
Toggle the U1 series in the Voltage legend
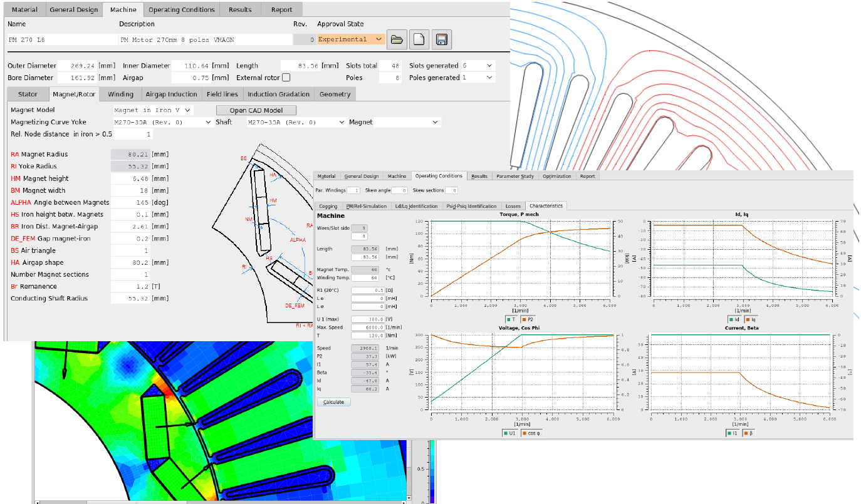511,433
